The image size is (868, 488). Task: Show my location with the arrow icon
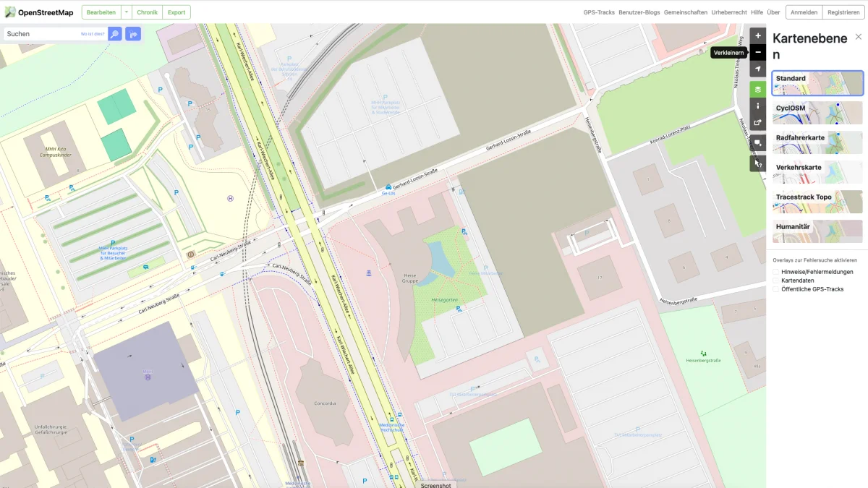pyautogui.click(x=757, y=69)
